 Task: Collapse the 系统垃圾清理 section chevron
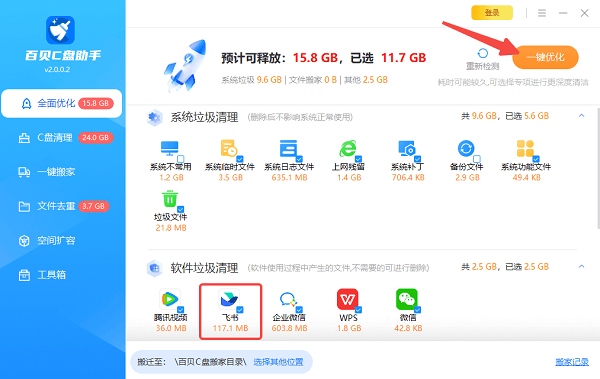pyautogui.click(x=582, y=116)
